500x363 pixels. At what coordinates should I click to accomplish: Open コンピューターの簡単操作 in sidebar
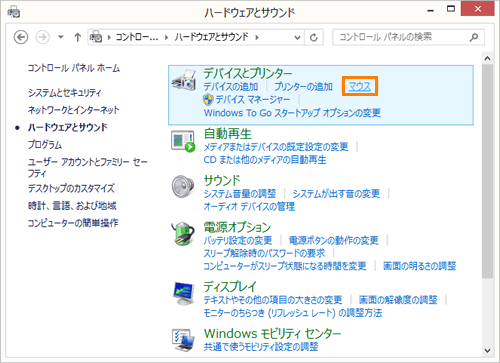click(x=73, y=223)
